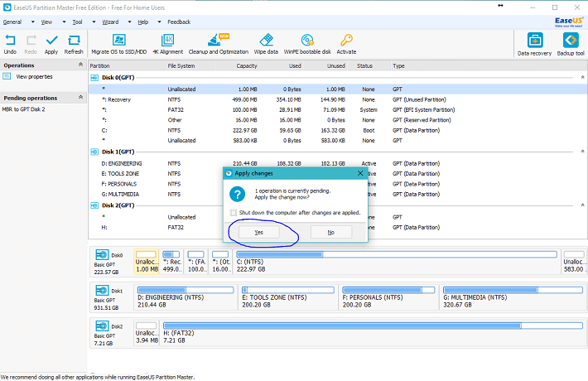
Task: Select 1.00 MB unallocated block in Disk0 map
Action: coord(147,262)
